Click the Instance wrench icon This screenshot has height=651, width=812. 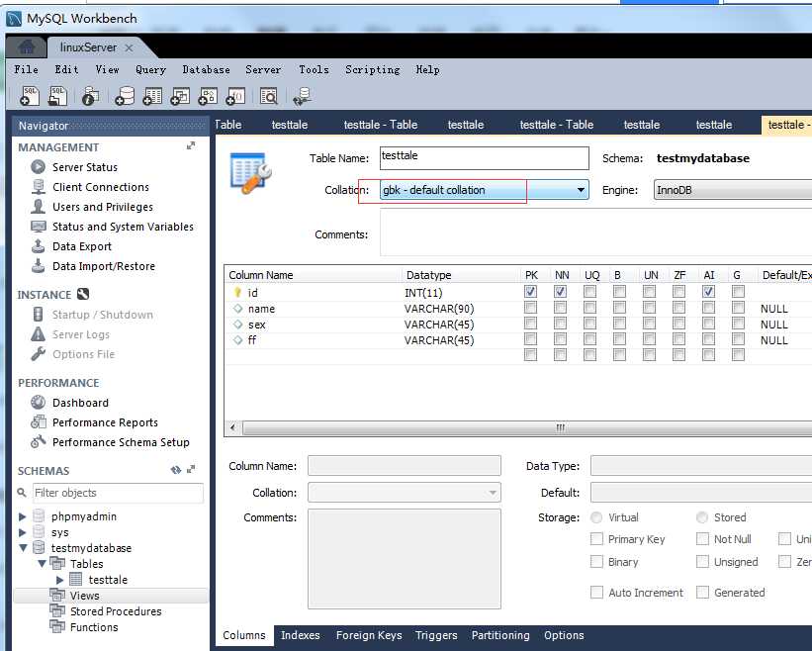tap(83, 294)
